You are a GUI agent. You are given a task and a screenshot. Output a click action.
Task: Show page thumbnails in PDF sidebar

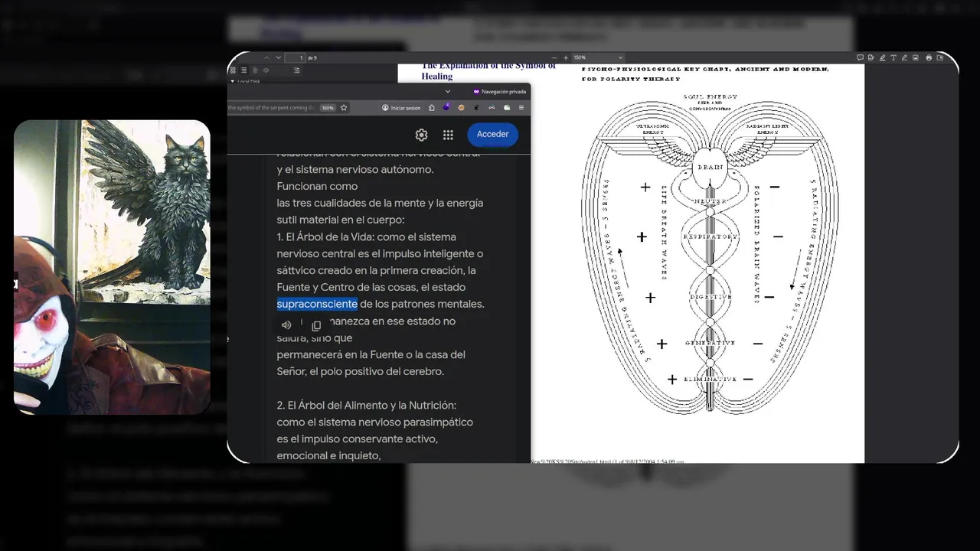[233, 70]
